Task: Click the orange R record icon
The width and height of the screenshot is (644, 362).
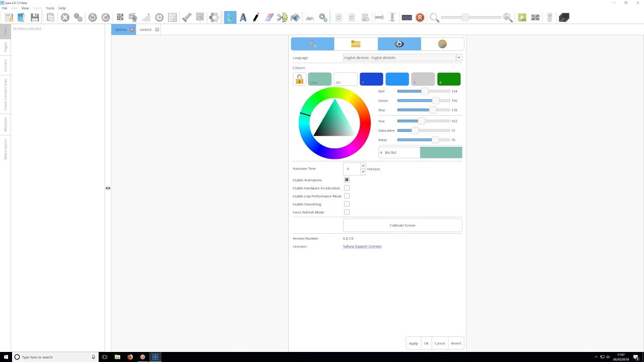Action: (x=420, y=18)
